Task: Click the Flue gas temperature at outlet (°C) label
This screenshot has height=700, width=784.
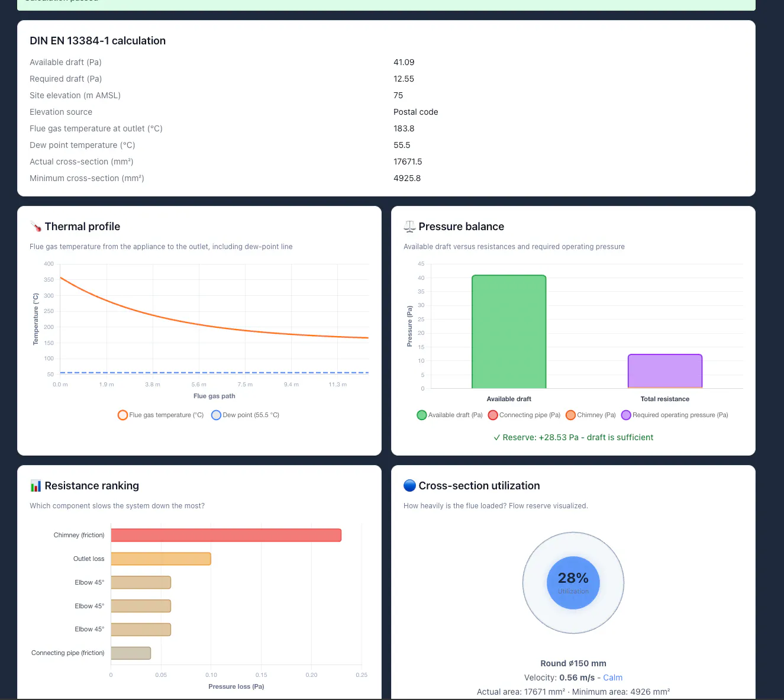Action: pos(96,128)
